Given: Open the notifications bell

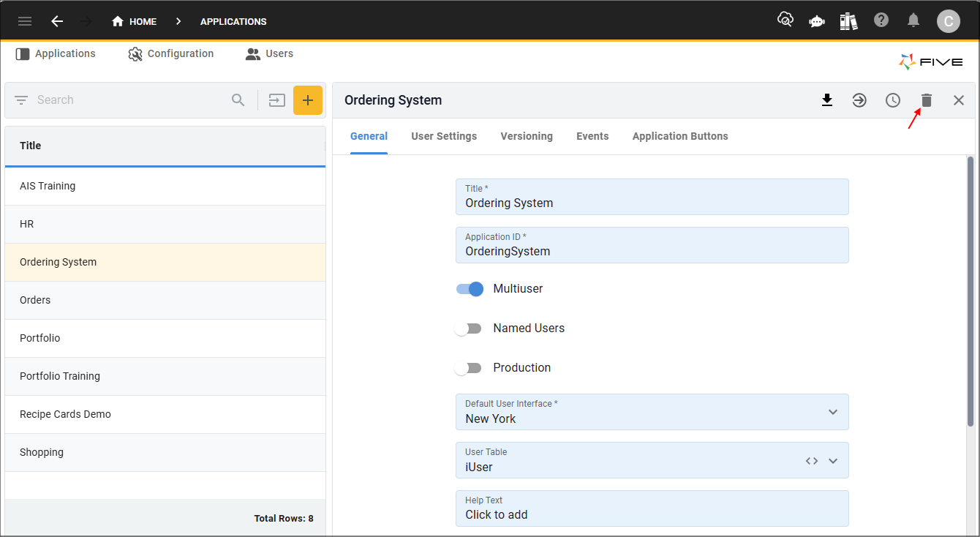Looking at the screenshot, I should [913, 20].
